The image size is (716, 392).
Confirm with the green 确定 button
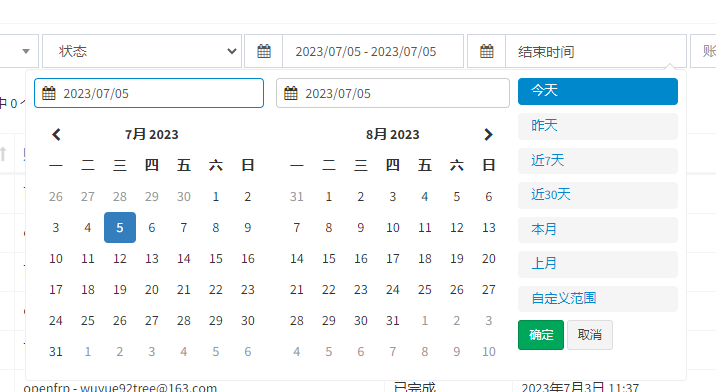coord(541,335)
